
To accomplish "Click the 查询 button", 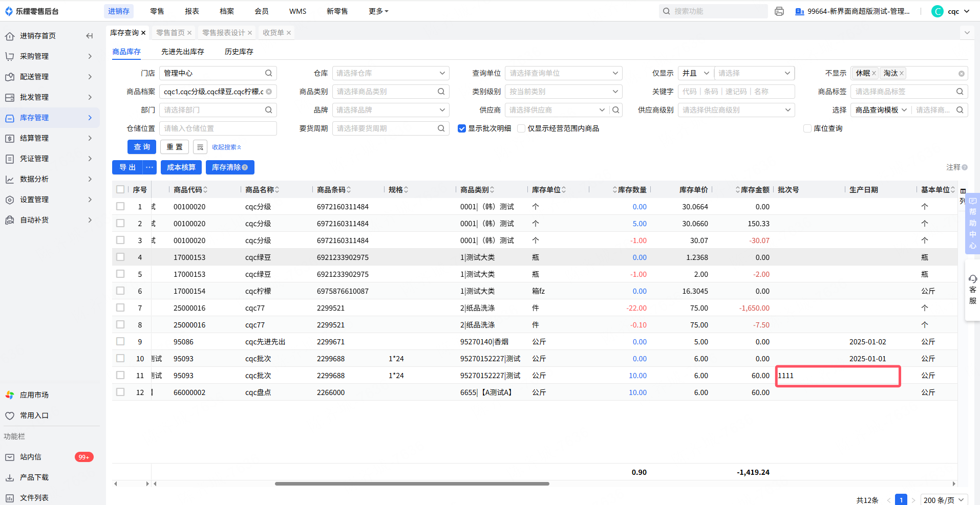I will pos(142,147).
